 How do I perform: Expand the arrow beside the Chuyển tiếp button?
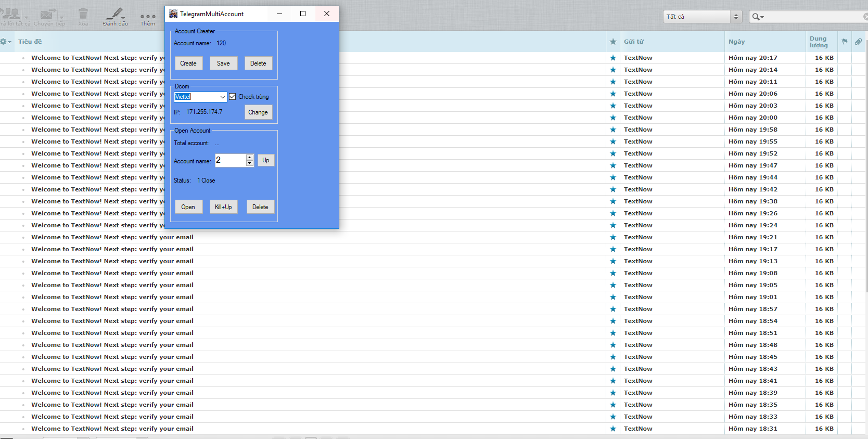point(61,17)
